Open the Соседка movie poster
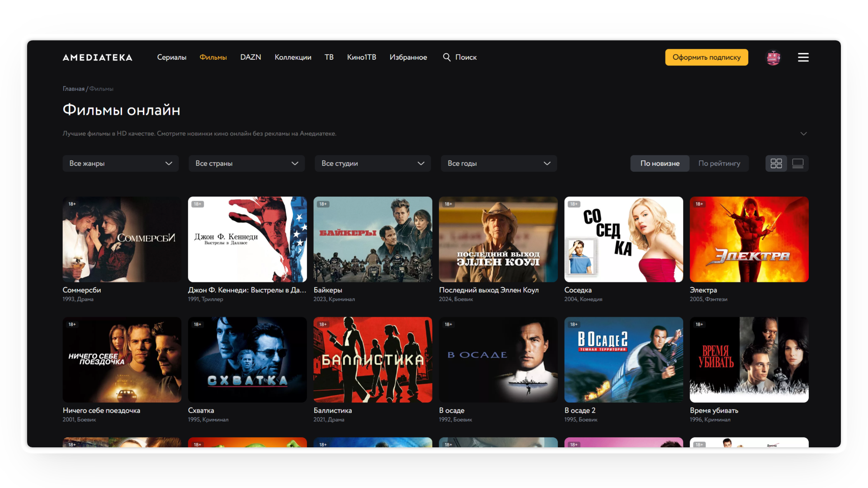 pos(624,239)
